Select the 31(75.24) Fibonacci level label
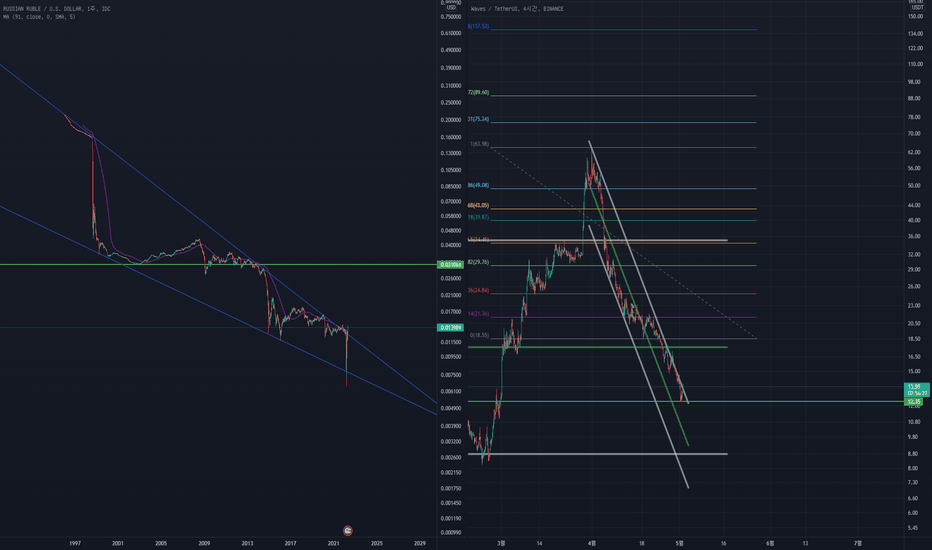The image size is (932, 550). click(x=478, y=119)
